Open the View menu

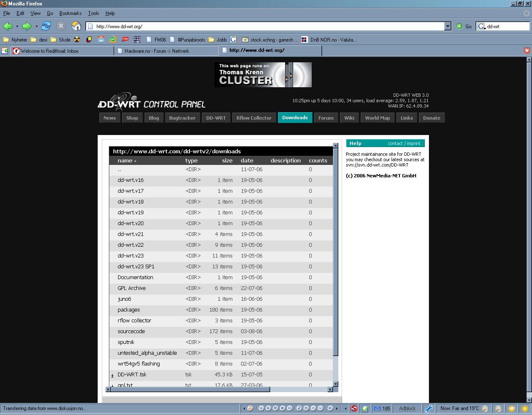(x=35, y=13)
